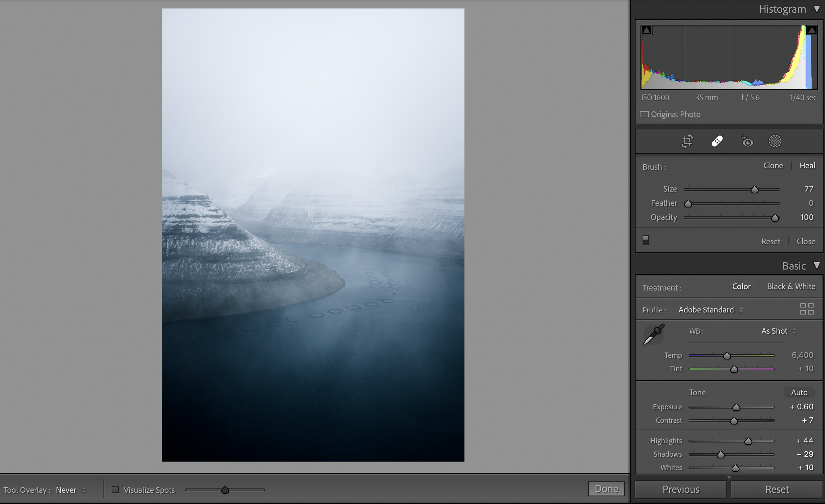The width and height of the screenshot is (825, 504).
Task: Switch brush mode to Clone
Action: coord(773,166)
